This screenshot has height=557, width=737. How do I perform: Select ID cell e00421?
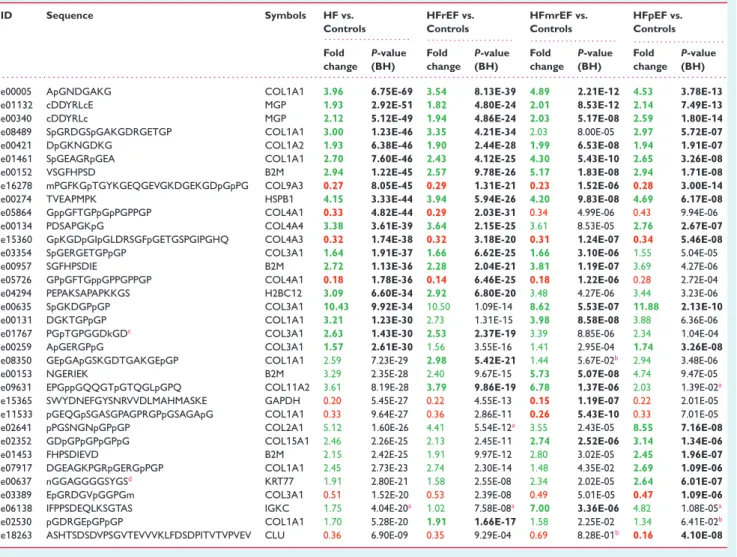coord(16,145)
